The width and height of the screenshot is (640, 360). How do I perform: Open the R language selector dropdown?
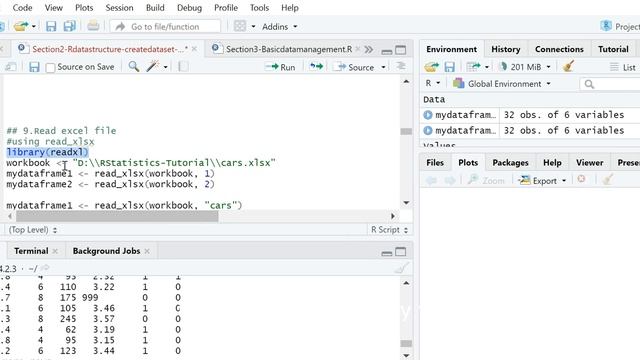[433, 83]
